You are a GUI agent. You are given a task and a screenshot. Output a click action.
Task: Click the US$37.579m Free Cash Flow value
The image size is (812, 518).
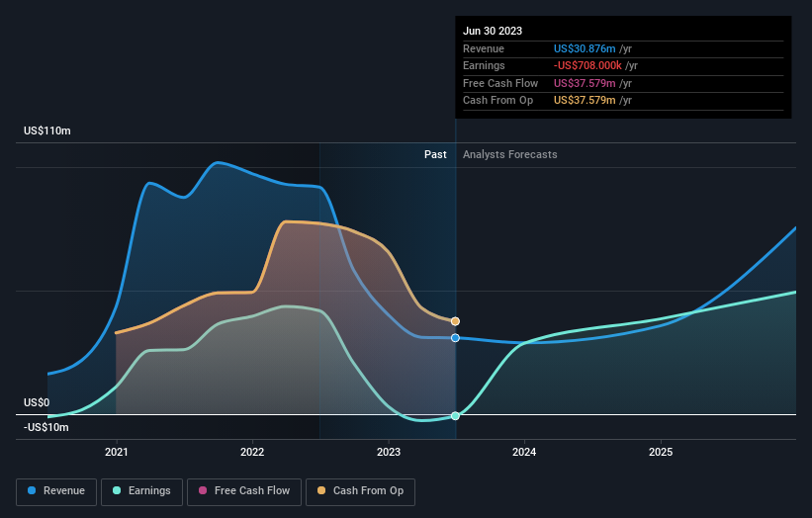coord(585,83)
